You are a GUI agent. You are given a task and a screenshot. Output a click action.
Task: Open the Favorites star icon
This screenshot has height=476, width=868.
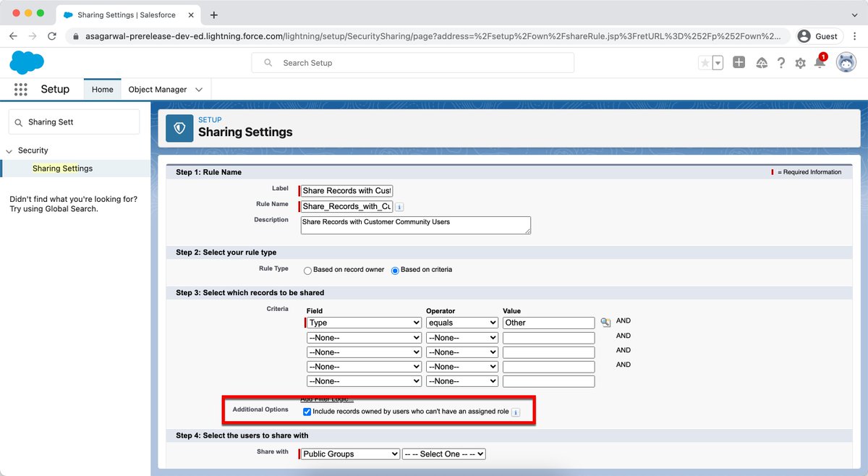click(705, 63)
